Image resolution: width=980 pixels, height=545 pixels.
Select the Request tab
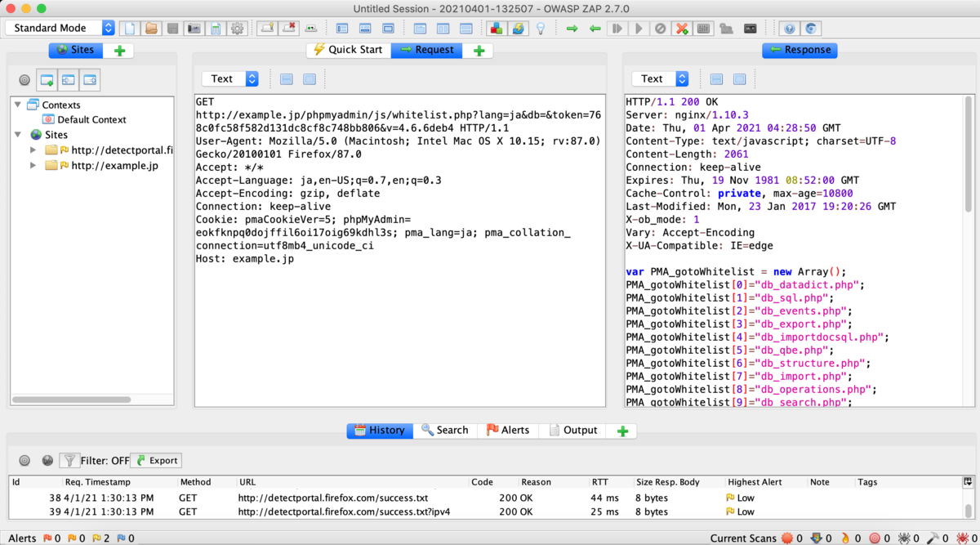click(x=426, y=50)
